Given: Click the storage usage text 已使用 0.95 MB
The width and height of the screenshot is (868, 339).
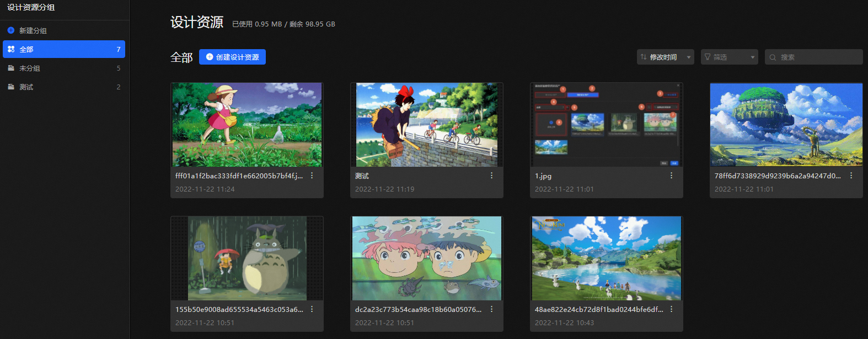Looking at the screenshot, I should tap(257, 24).
